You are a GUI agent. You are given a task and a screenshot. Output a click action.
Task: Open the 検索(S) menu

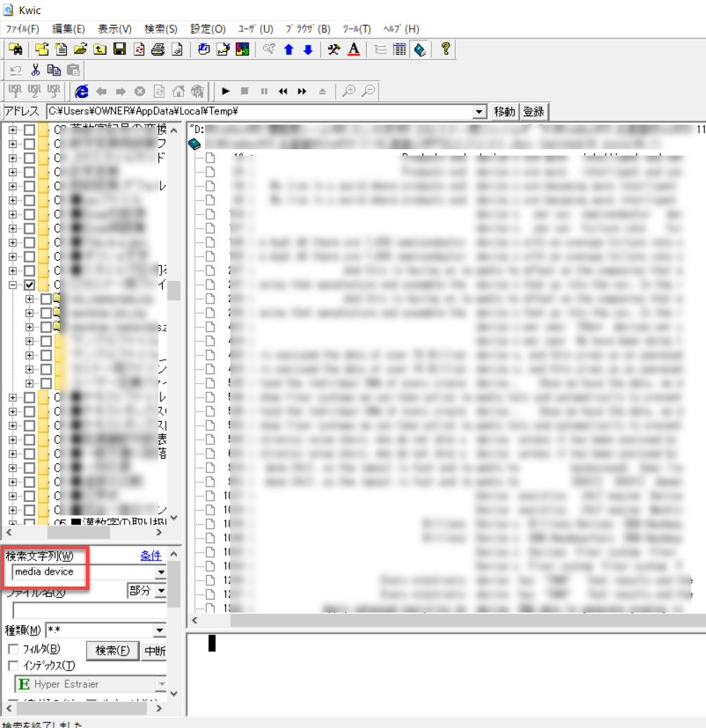click(x=160, y=29)
